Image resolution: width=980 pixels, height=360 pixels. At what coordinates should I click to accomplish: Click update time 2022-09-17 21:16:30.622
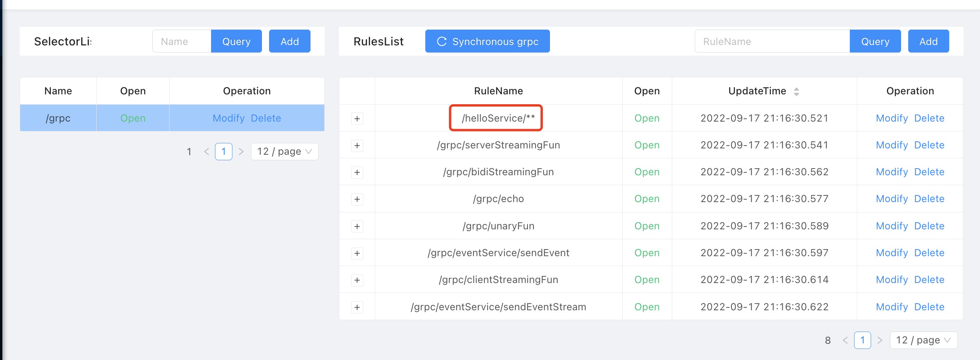764,307
